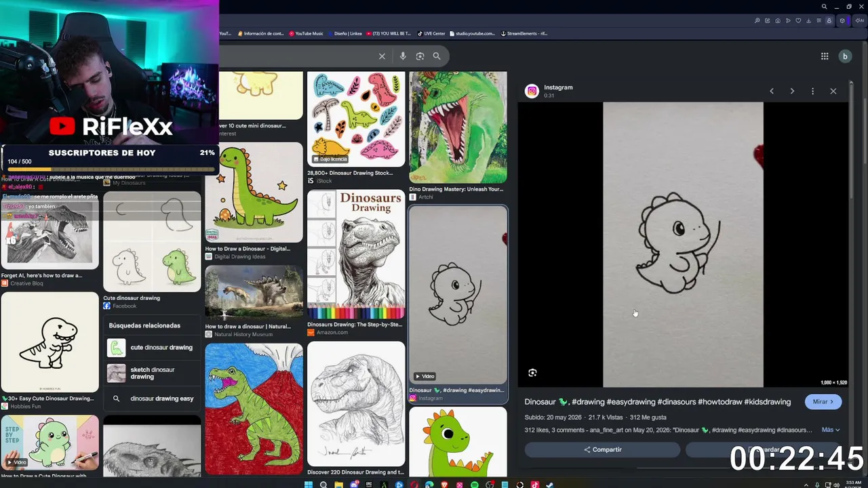This screenshot has height=488, width=868.
Task: Open the colorful dinosaur stickers iStock thumbnail
Action: click(x=356, y=119)
